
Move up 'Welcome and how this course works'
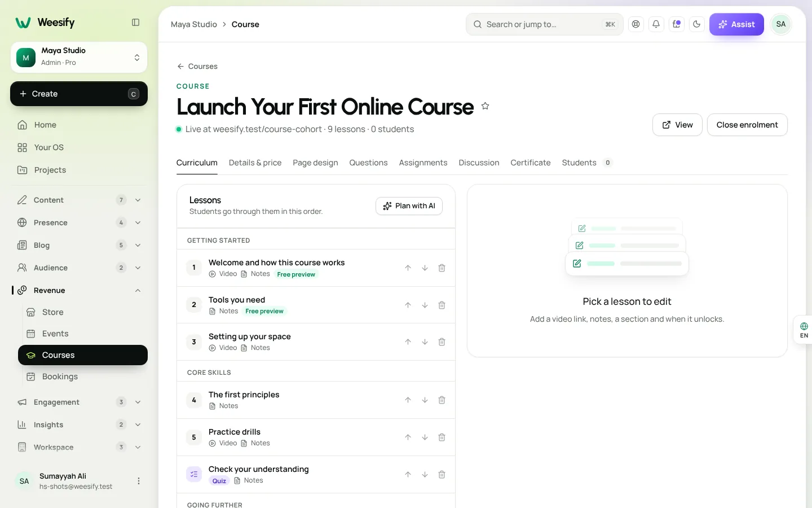408,268
